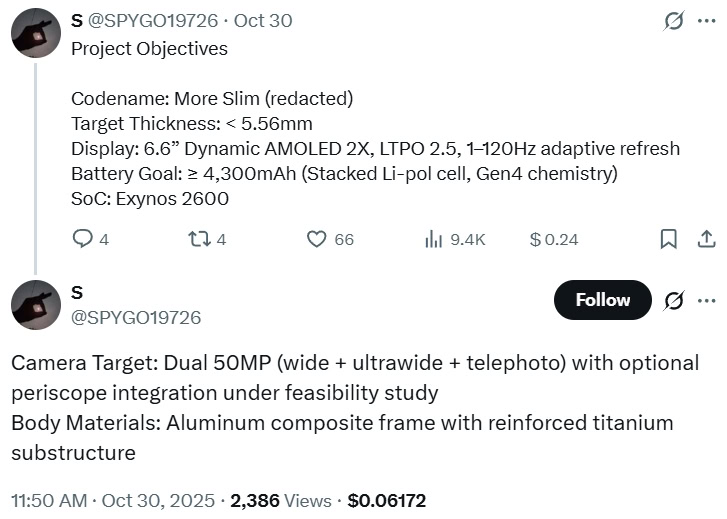Open more options on first tweet

(706, 21)
